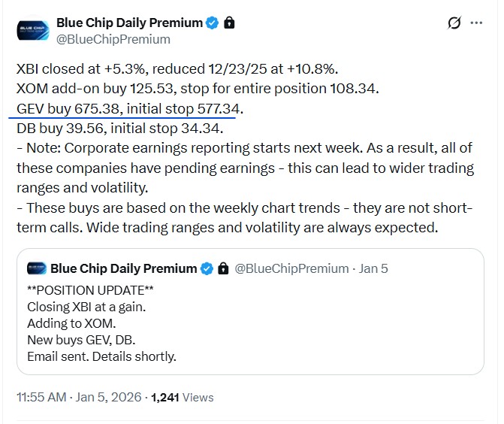The width and height of the screenshot is (504, 424).
Task: Click the small avatar in the quoted post
Action: tap(37, 268)
